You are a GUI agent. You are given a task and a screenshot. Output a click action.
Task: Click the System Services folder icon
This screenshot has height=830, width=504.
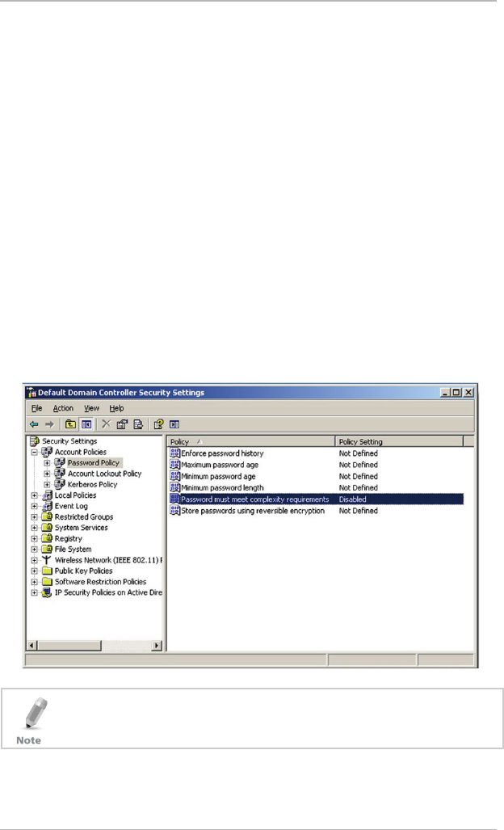tap(47, 527)
